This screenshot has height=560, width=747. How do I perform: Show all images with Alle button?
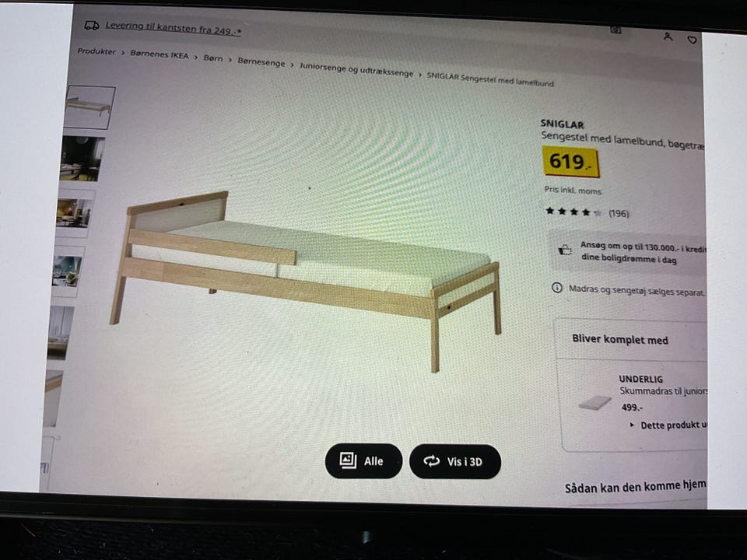pos(363,460)
